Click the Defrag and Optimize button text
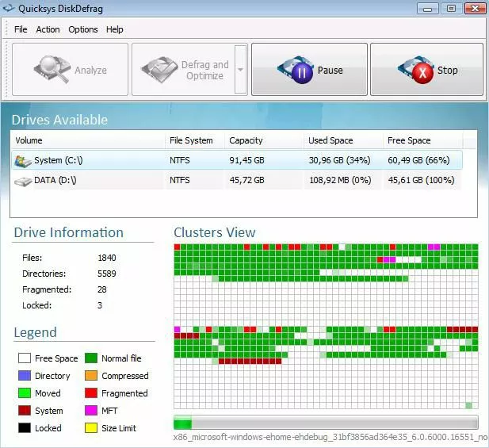 pos(205,71)
